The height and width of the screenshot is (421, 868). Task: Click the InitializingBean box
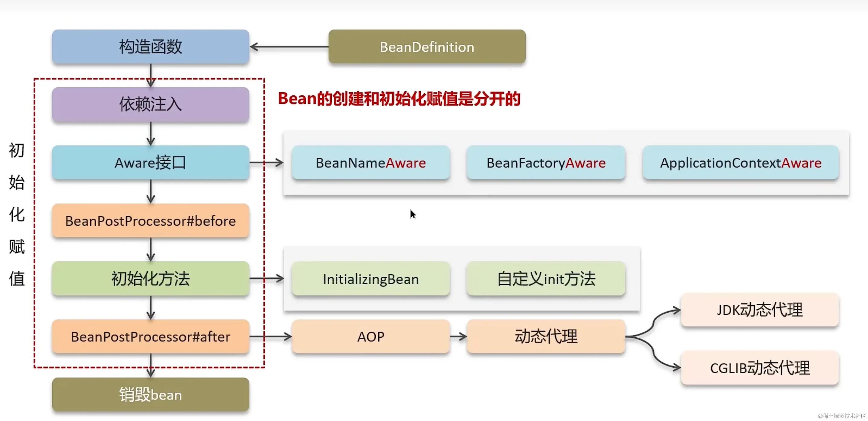coord(371,279)
